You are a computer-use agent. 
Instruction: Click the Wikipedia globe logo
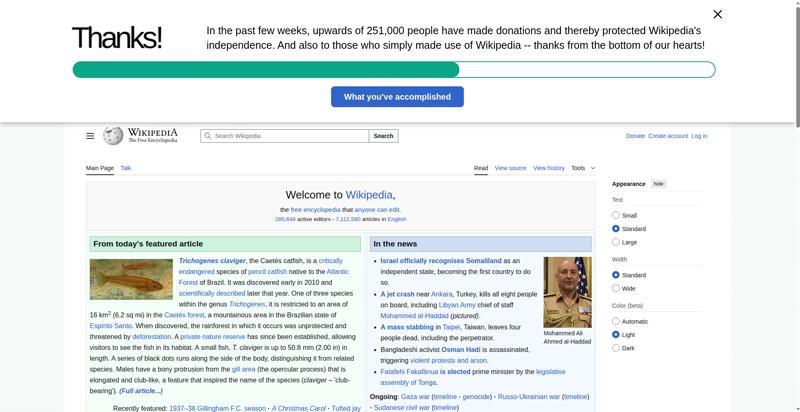[x=113, y=136]
